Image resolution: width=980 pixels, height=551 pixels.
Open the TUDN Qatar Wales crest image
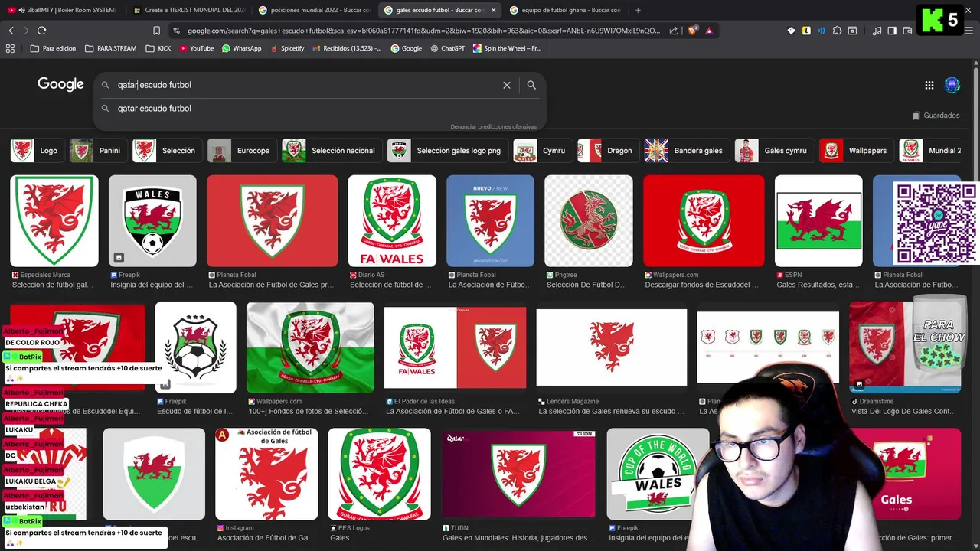pyautogui.click(x=518, y=474)
